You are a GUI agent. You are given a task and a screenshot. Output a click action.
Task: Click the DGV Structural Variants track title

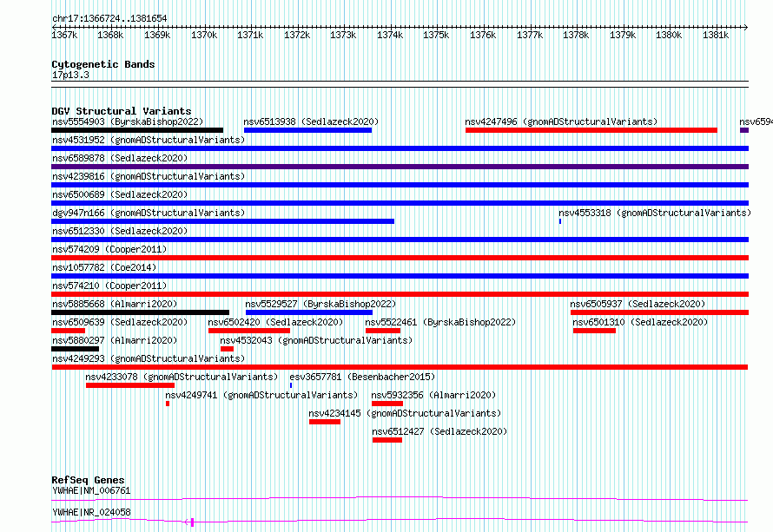(x=122, y=111)
